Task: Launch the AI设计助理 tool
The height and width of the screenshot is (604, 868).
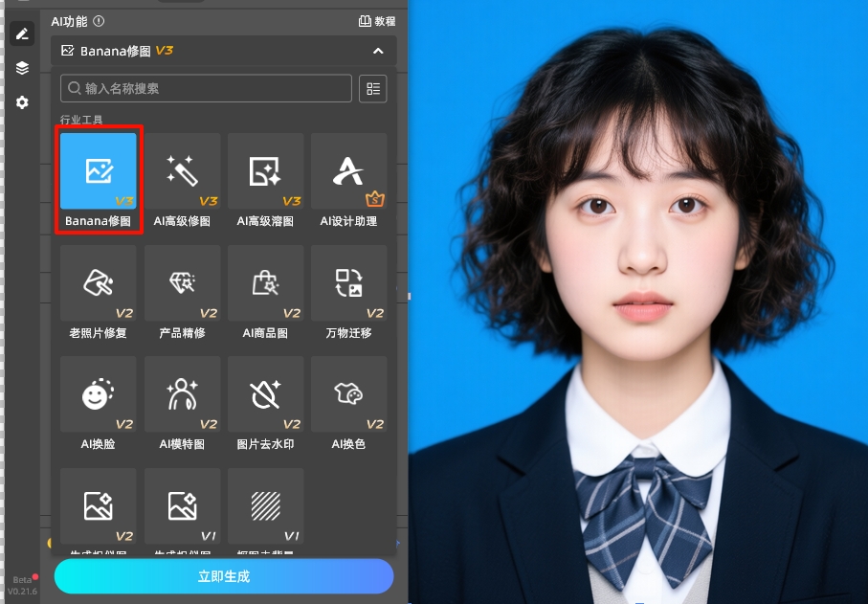Action: pyautogui.click(x=348, y=172)
